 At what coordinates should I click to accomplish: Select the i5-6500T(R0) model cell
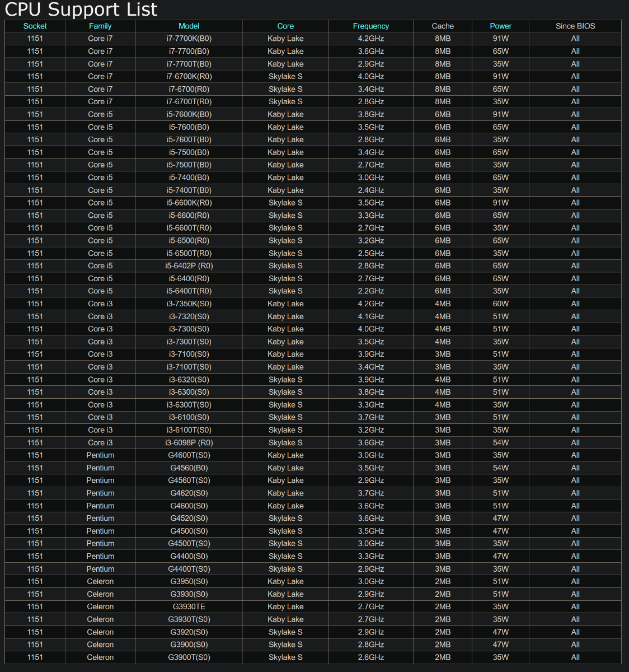[x=189, y=253]
